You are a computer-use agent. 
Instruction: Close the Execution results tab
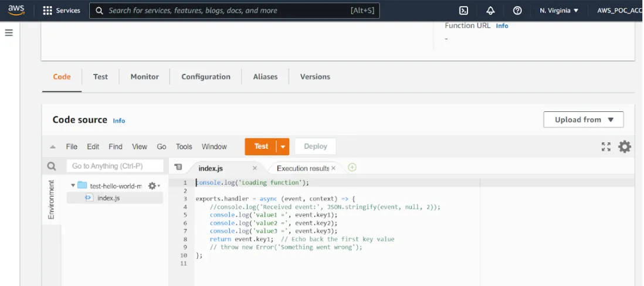click(334, 168)
